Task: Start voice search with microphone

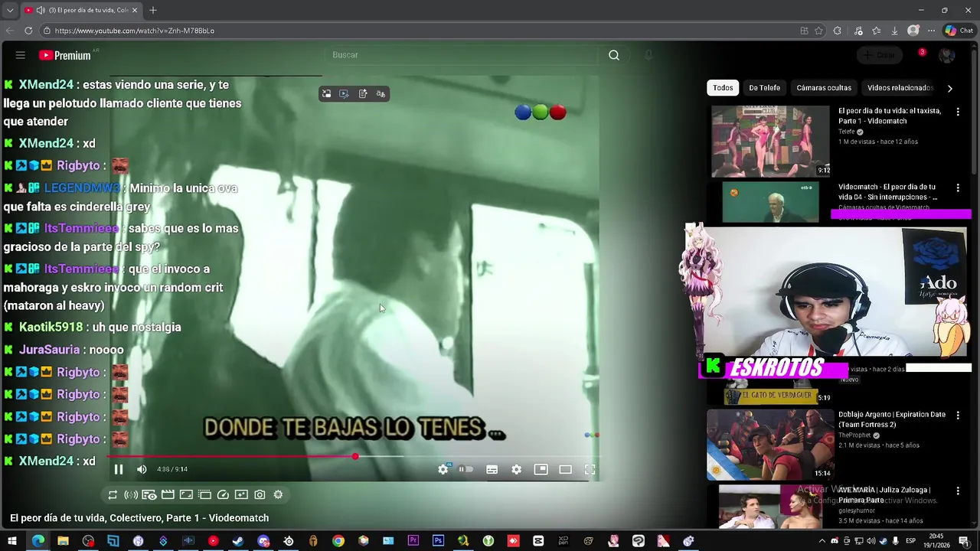Action: coord(648,55)
